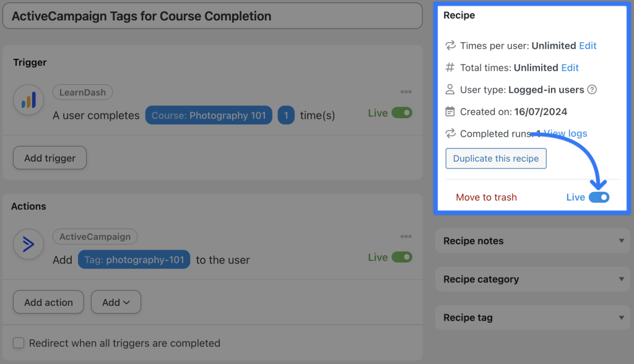
Task: Open View logs for completed runs
Action: 564,133
